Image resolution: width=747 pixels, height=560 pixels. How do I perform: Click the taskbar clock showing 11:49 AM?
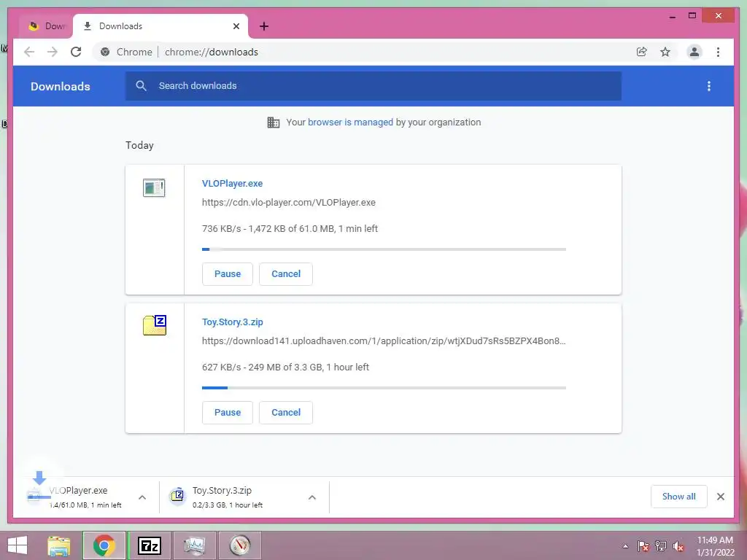click(x=715, y=546)
